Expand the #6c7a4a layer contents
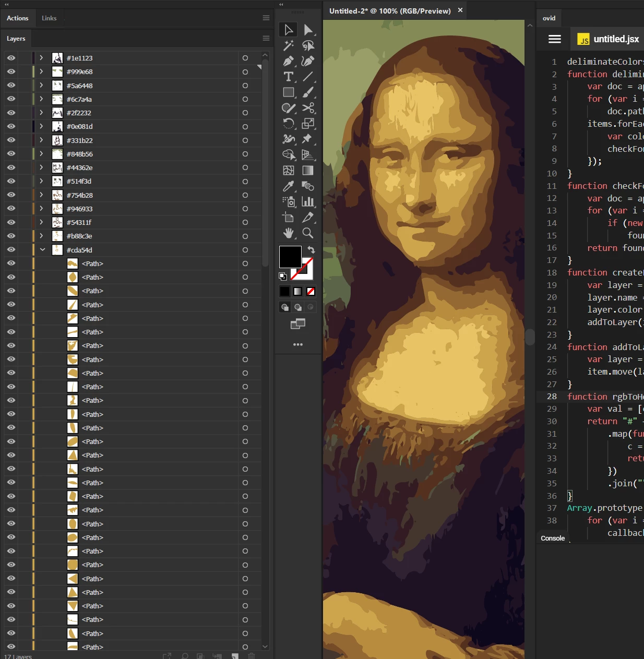The image size is (644, 659). pyautogui.click(x=41, y=99)
